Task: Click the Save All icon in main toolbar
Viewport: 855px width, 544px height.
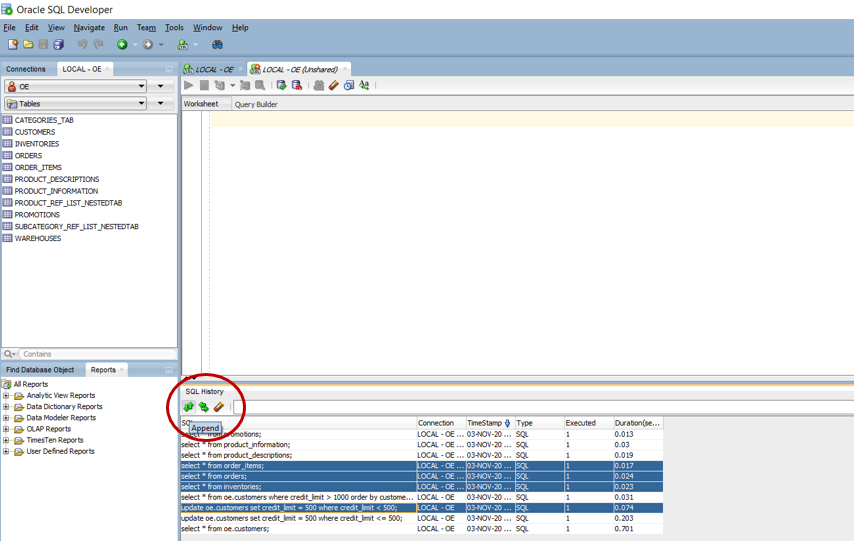Action: pos(58,45)
